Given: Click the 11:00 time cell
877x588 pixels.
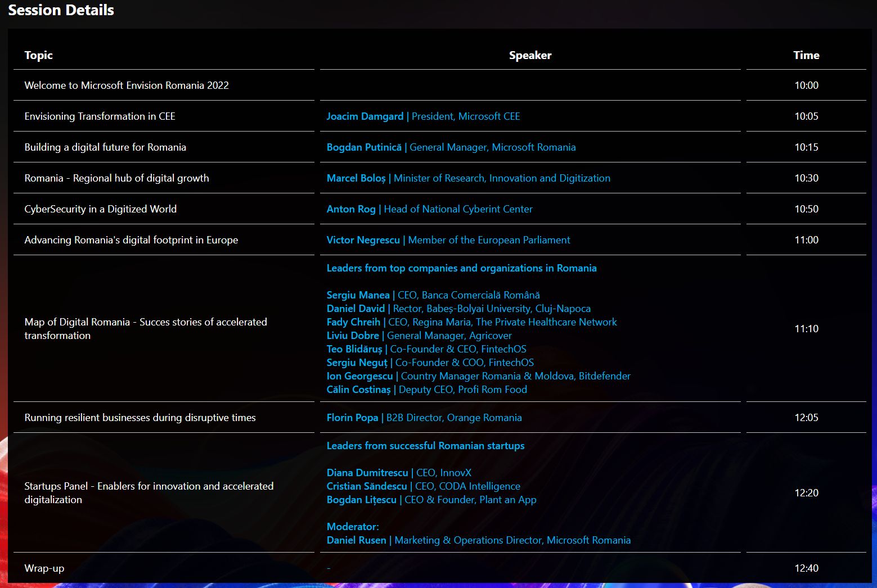Looking at the screenshot, I should 806,240.
